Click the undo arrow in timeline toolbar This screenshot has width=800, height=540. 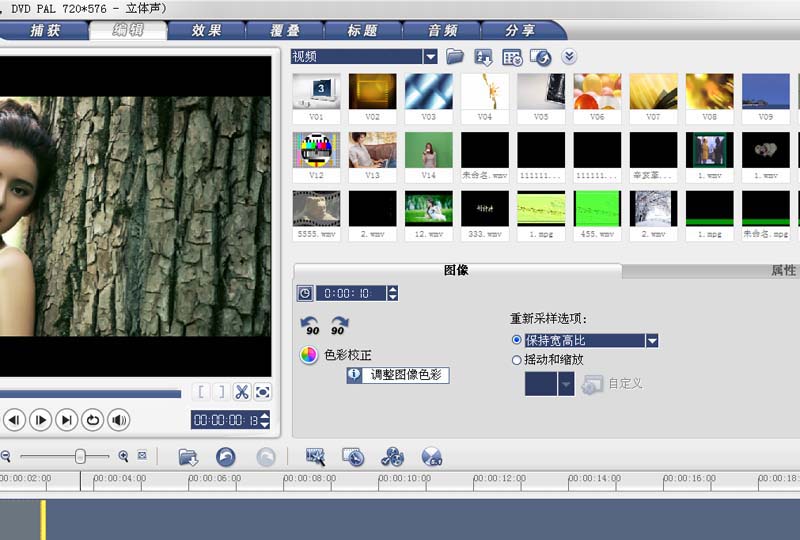(x=226, y=457)
